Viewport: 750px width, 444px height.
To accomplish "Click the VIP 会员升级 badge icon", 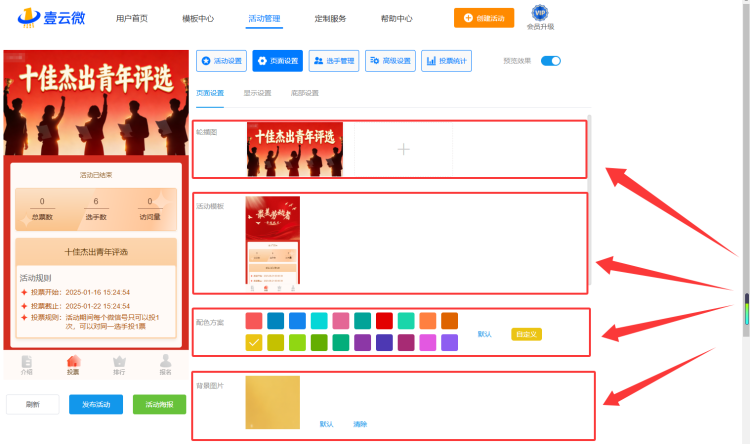I will click(540, 13).
